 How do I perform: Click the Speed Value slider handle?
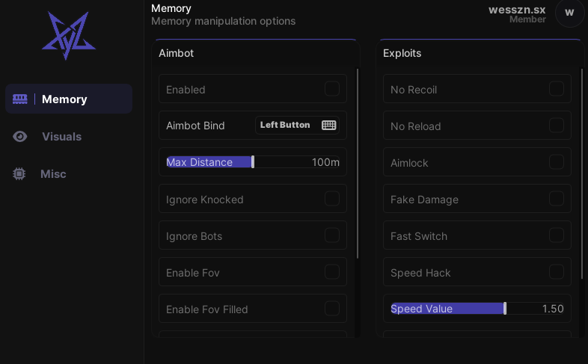point(505,309)
